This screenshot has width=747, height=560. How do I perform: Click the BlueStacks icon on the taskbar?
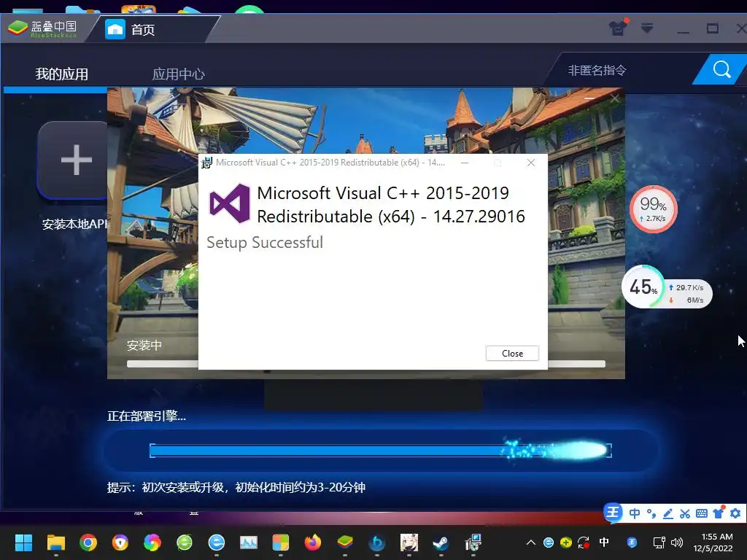point(345,542)
